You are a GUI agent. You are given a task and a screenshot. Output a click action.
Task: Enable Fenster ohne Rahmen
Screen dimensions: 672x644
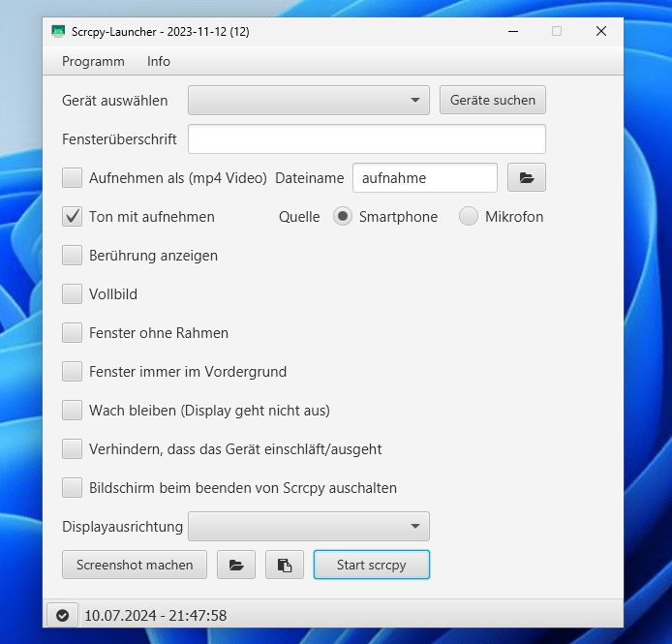tap(72, 333)
